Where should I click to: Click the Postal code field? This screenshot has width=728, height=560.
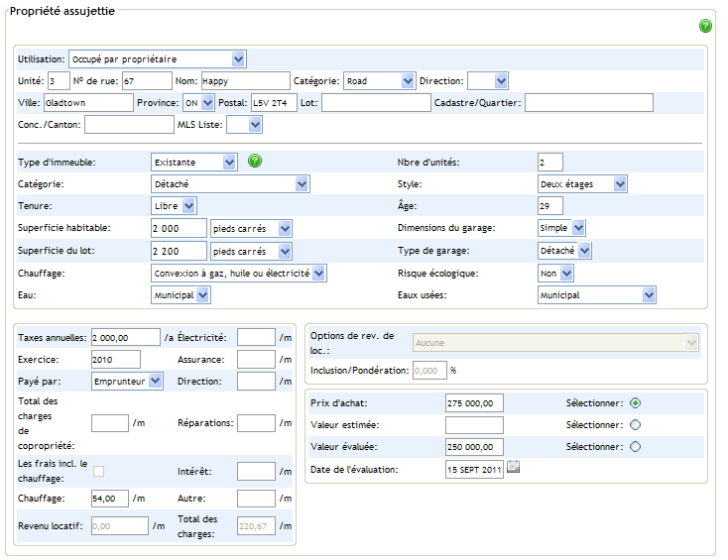tap(274, 103)
